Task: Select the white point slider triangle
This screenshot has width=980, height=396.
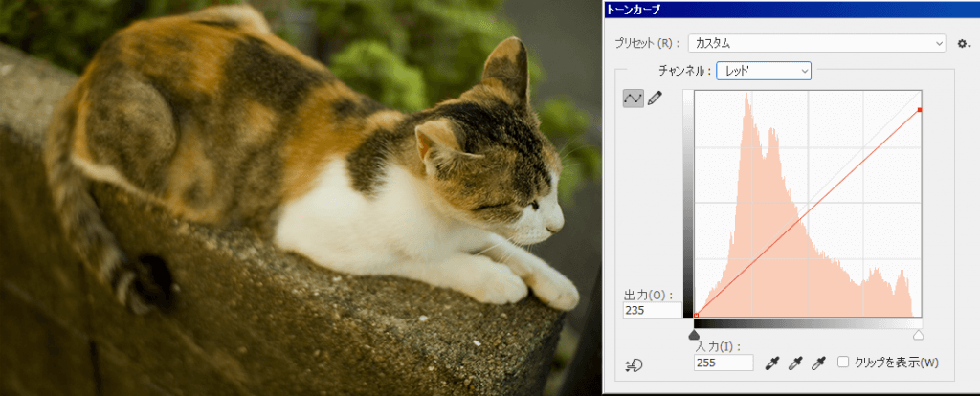Action: (918, 336)
